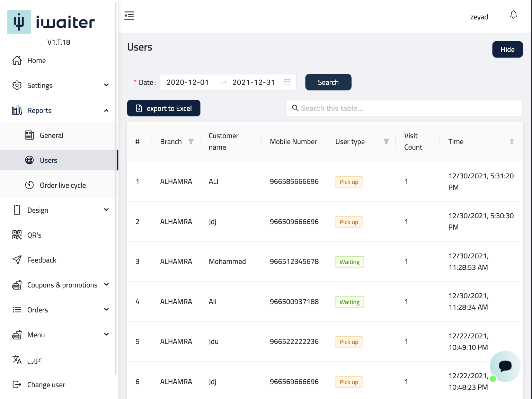Click the Branch column filter icon
532x399 pixels.
[191, 141]
